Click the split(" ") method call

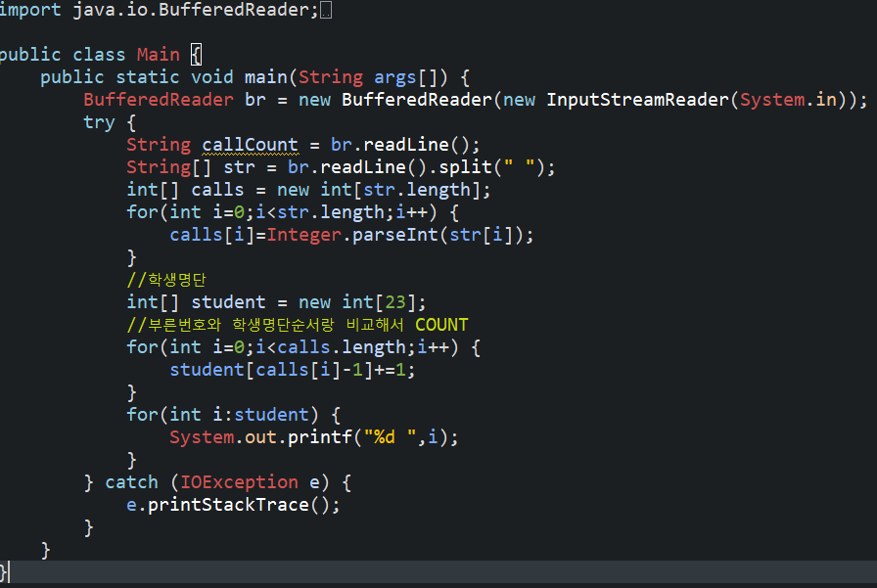[x=490, y=167]
